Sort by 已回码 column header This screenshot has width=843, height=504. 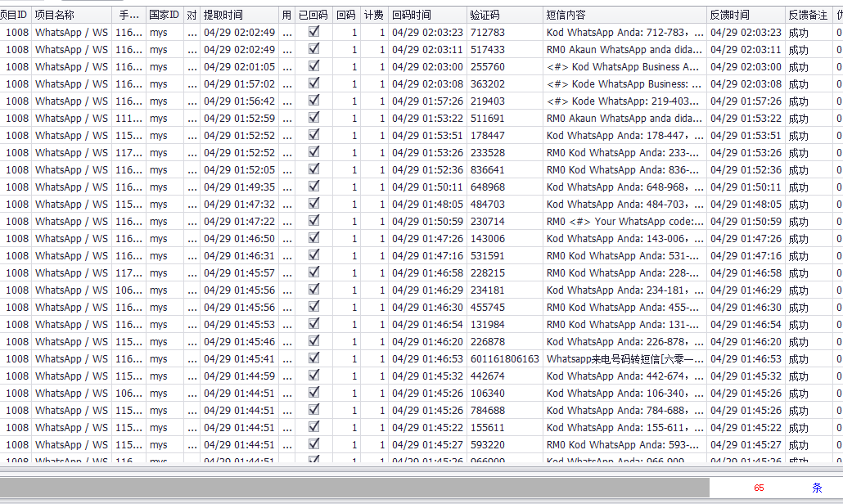click(313, 15)
